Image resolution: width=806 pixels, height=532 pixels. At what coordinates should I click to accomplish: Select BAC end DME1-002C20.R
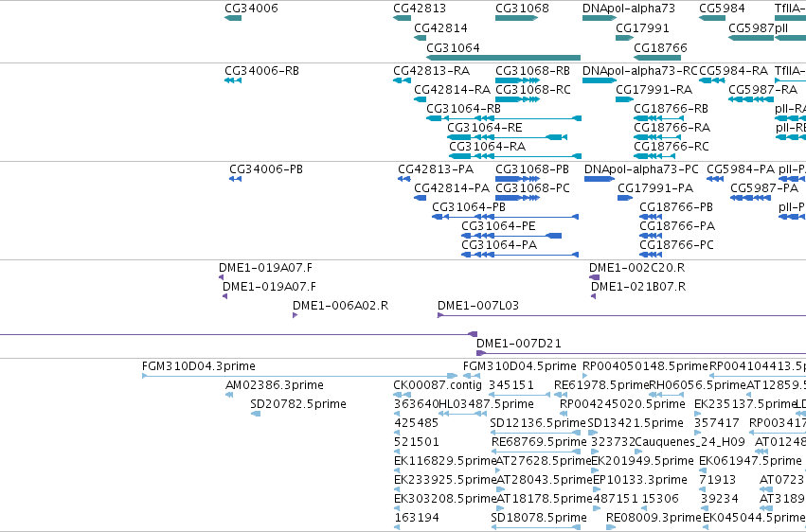[636, 268]
